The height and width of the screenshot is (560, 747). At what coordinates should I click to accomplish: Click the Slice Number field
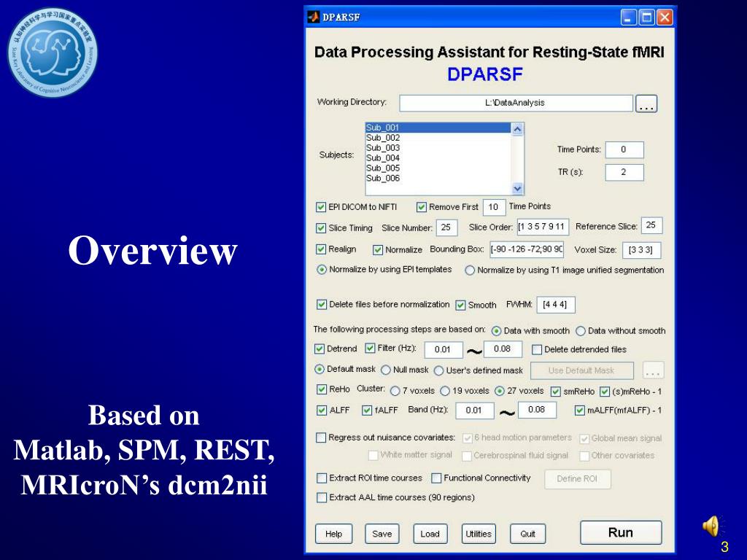[446, 227]
